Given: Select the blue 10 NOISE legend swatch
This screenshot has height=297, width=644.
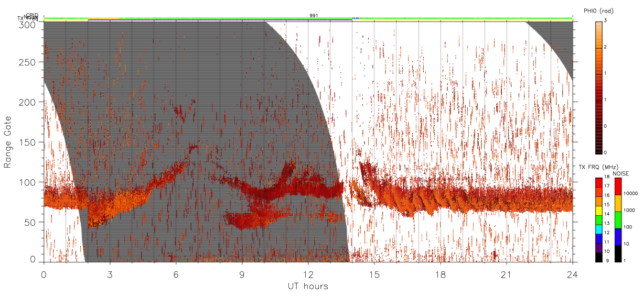Looking at the screenshot, I should coord(618,237).
